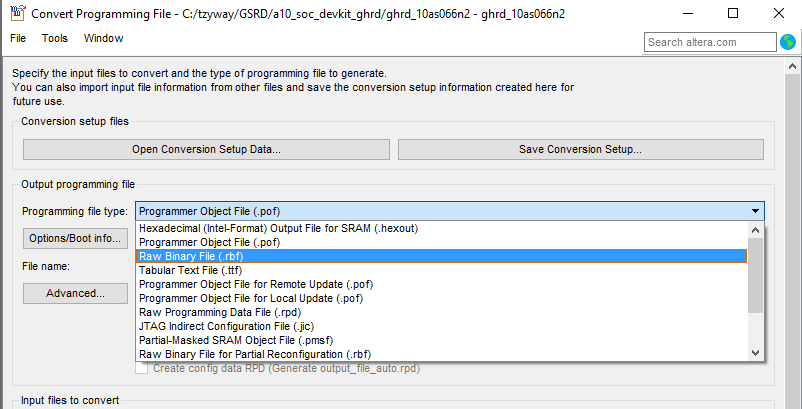The width and height of the screenshot is (802, 409).
Task: Open the Window menu
Action: point(103,38)
